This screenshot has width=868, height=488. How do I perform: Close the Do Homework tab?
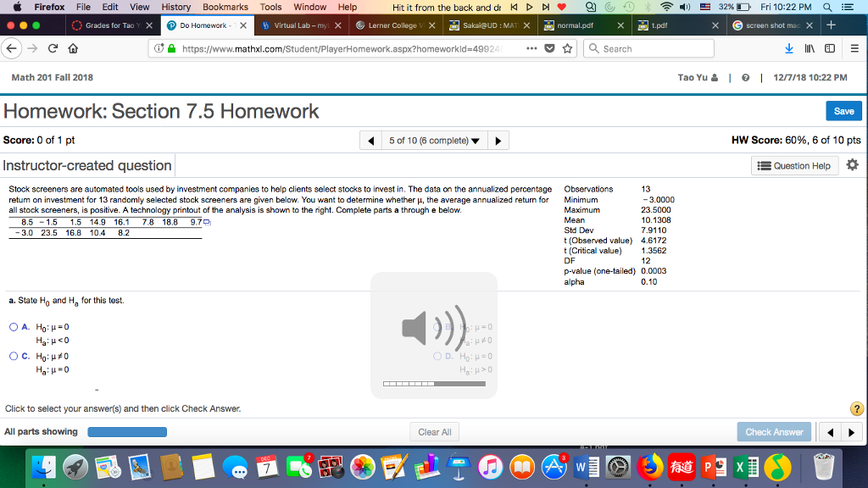[x=243, y=25]
